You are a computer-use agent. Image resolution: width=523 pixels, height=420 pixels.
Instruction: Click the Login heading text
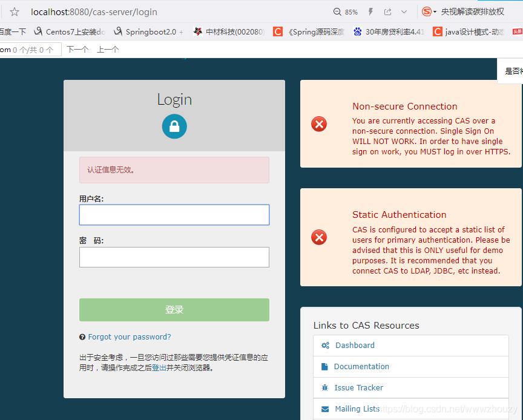[174, 99]
